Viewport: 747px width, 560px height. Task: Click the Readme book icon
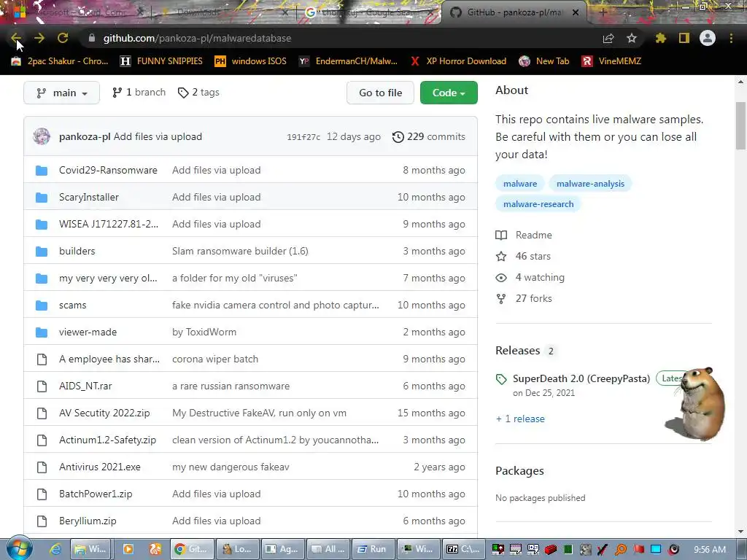[x=501, y=236]
